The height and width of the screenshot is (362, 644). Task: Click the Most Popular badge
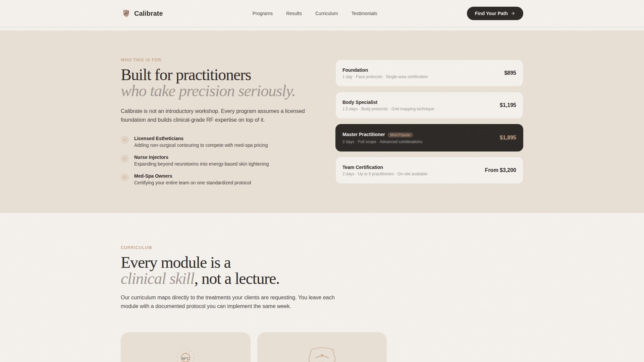coord(400,135)
